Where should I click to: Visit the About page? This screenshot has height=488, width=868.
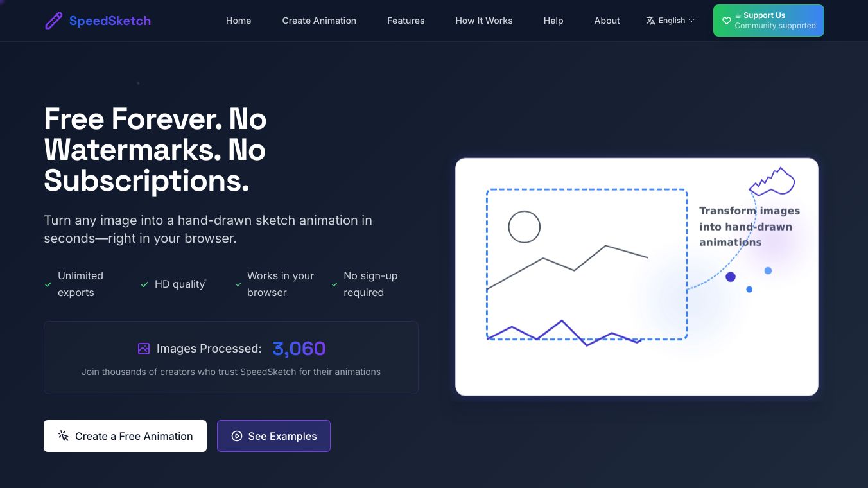607,21
